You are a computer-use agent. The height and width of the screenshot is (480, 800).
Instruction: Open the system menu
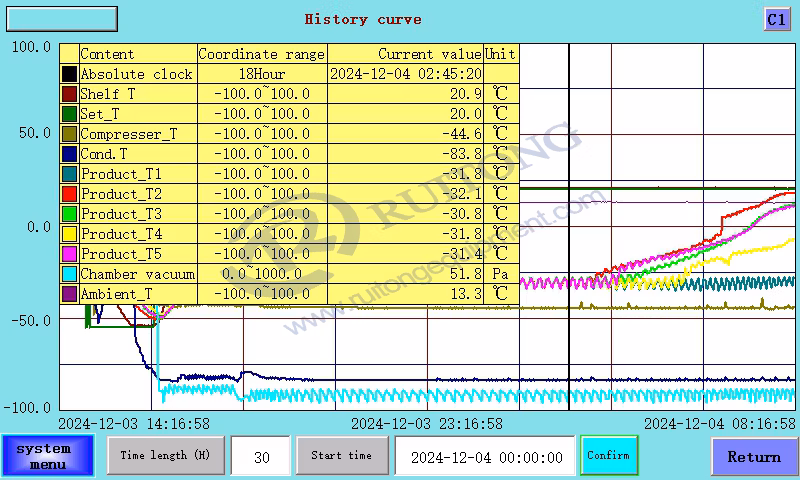point(48,456)
